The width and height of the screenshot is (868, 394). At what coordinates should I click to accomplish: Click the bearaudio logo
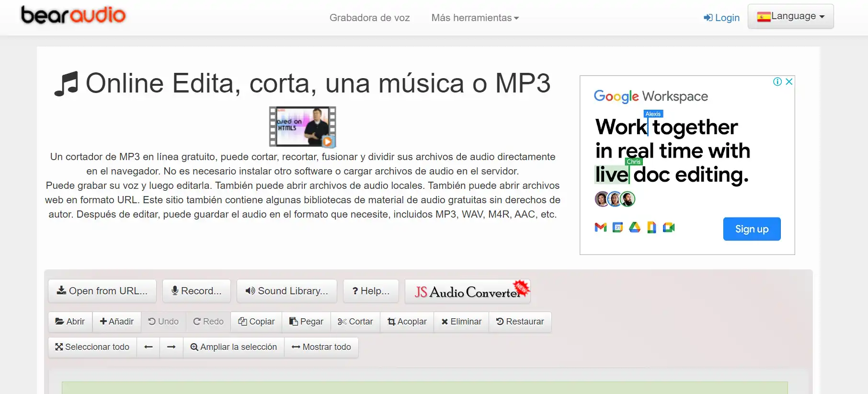pos(73,15)
